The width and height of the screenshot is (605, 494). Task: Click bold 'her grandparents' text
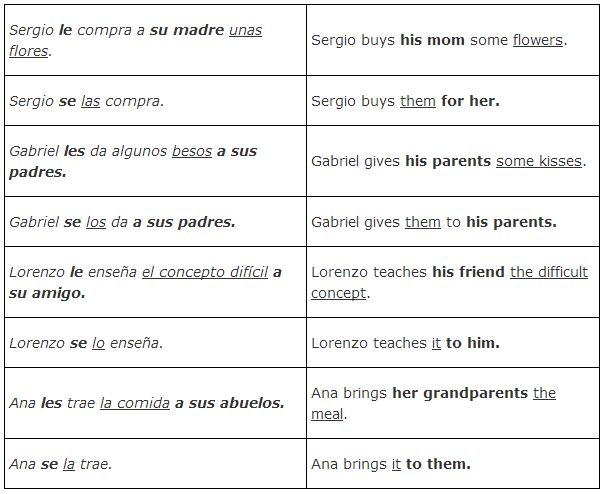tap(460, 393)
